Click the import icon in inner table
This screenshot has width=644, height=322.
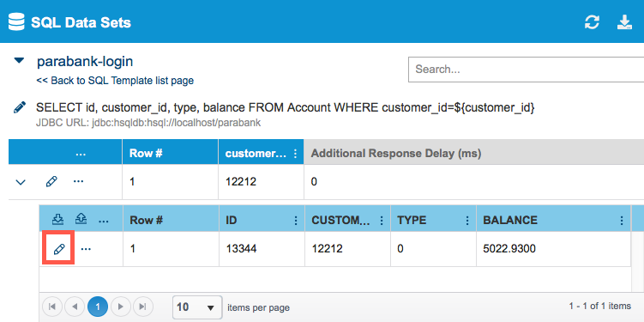tap(58, 220)
